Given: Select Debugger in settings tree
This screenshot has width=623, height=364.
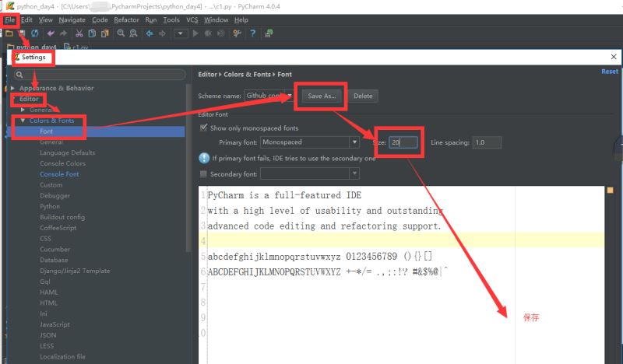Looking at the screenshot, I should click(55, 195).
